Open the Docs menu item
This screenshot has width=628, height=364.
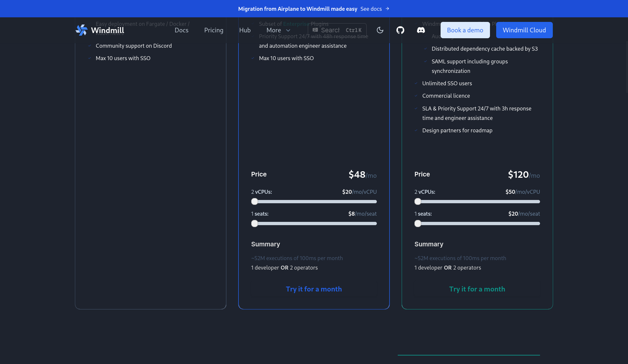pos(182,30)
